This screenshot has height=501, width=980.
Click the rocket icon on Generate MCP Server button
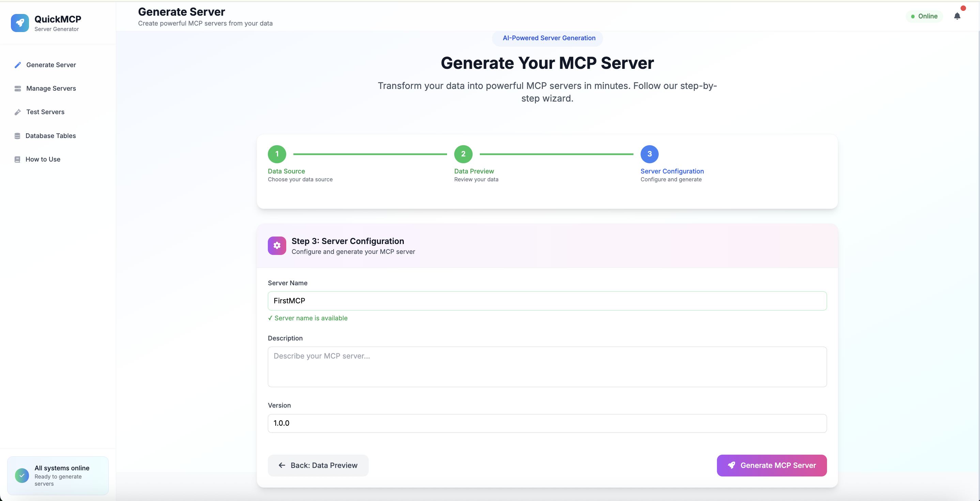731,465
